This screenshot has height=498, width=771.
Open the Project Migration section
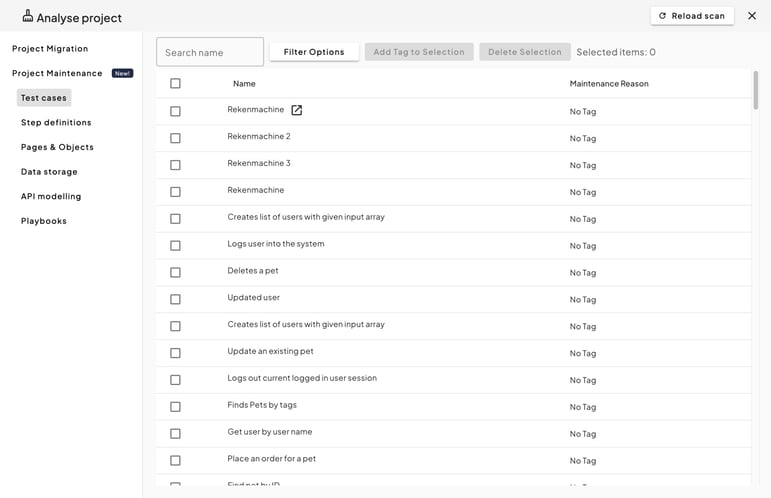(50, 49)
